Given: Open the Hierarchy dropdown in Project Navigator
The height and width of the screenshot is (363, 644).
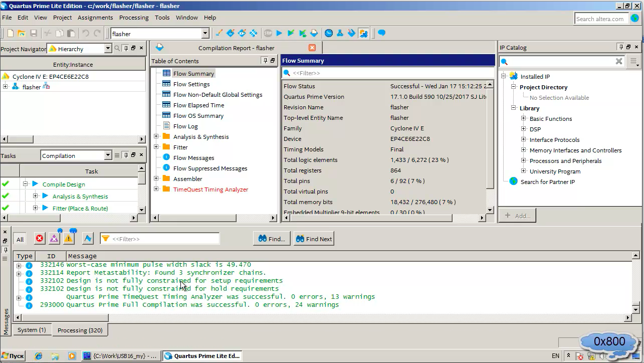Looking at the screenshot, I should 108,49.
